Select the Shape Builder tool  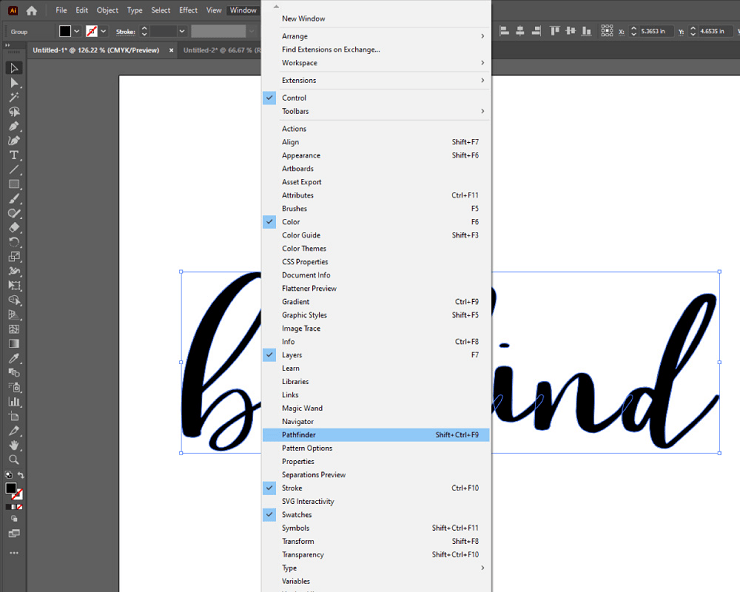coord(14,300)
